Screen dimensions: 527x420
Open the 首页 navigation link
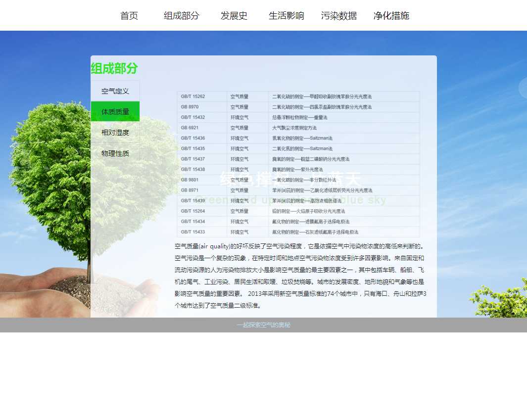[x=129, y=16]
